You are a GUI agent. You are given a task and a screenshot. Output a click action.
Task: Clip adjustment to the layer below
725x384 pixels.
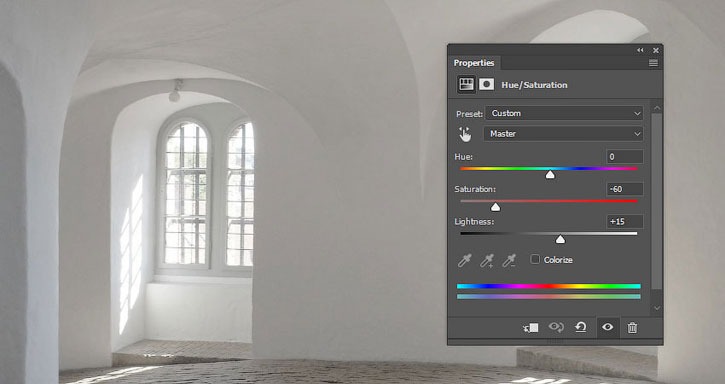click(531, 328)
